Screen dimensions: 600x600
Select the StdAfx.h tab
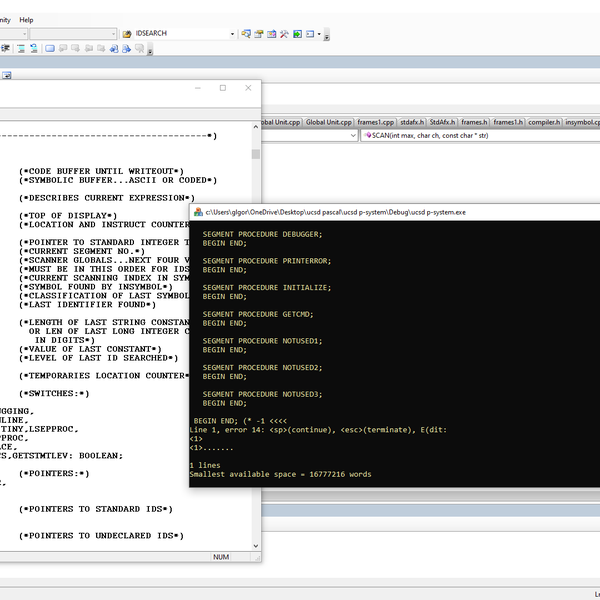tap(442, 122)
